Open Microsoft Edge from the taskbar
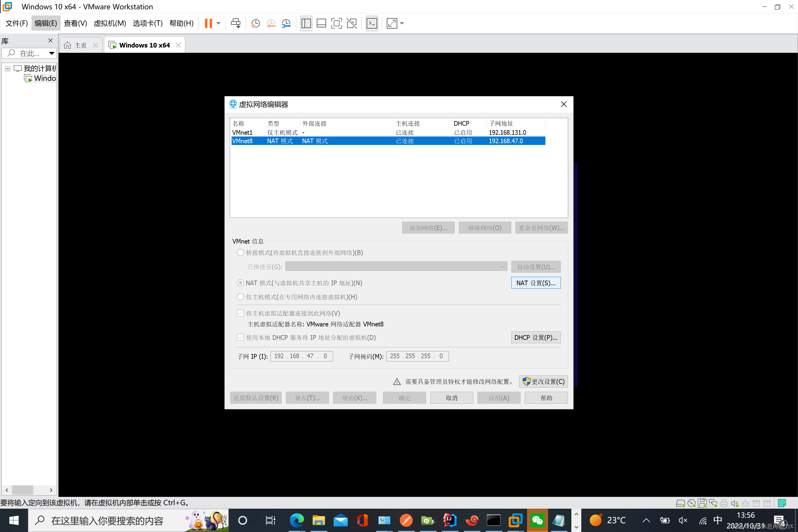The image size is (798, 532). pyautogui.click(x=297, y=520)
